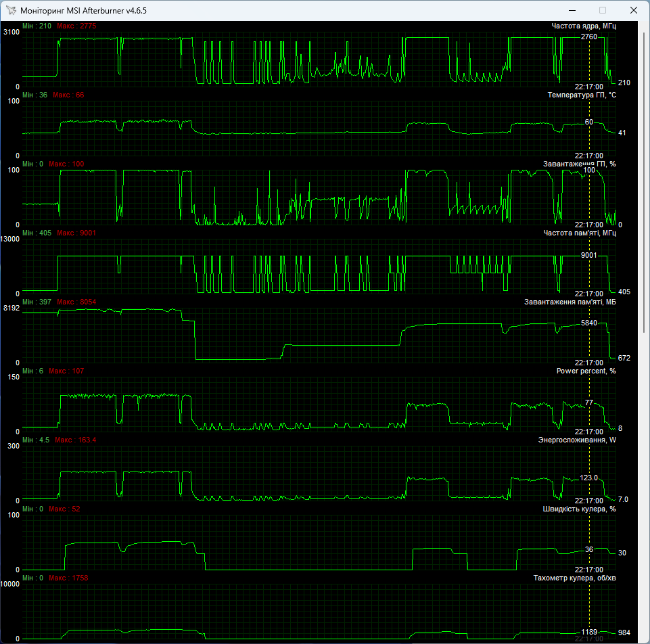Click the 13000 axis label on memory clock graph
The height and width of the screenshot is (644, 650).
(10, 239)
